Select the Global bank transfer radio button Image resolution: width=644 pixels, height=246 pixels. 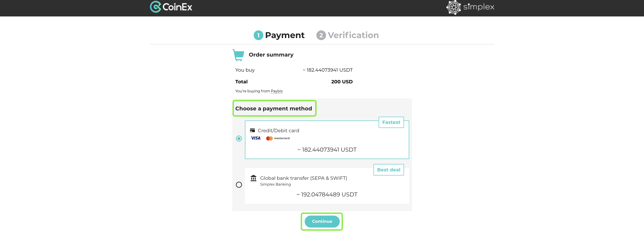(239, 185)
